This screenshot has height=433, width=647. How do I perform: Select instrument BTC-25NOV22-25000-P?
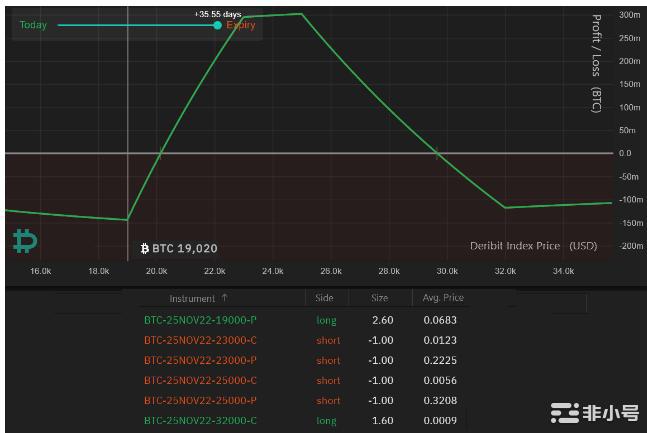point(200,400)
